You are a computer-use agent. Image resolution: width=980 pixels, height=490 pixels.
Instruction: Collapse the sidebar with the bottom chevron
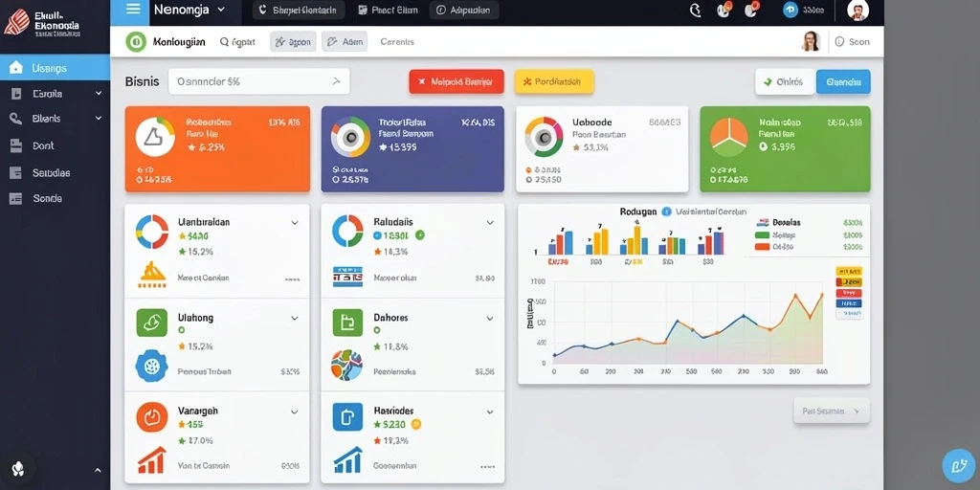point(98,470)
